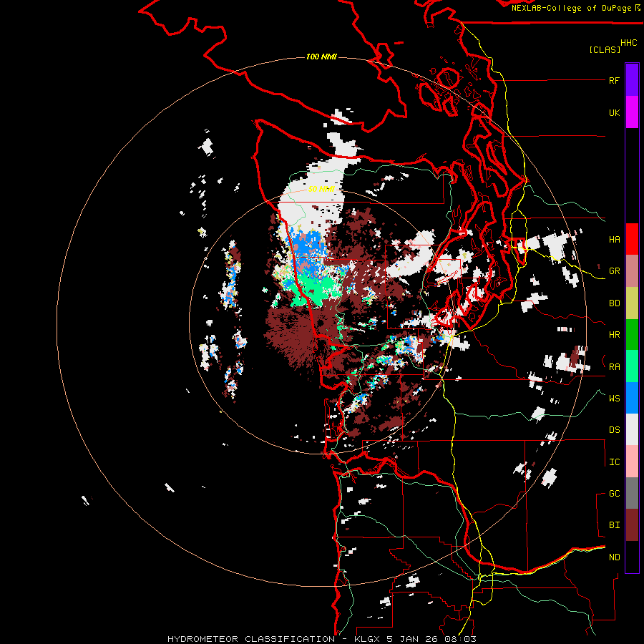Click the HR legend label
The width and height of the screenshot is (644, 644).
614,335
